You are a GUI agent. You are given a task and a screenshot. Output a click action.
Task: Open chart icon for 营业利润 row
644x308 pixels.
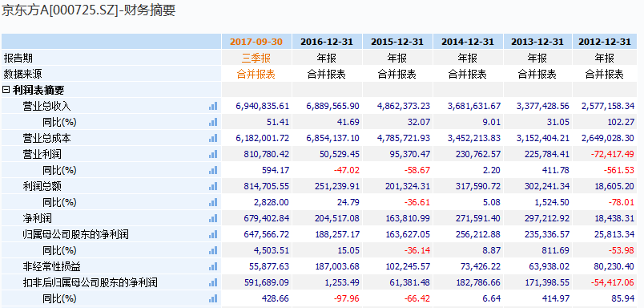pyautogui.click(x=213, y=154)
